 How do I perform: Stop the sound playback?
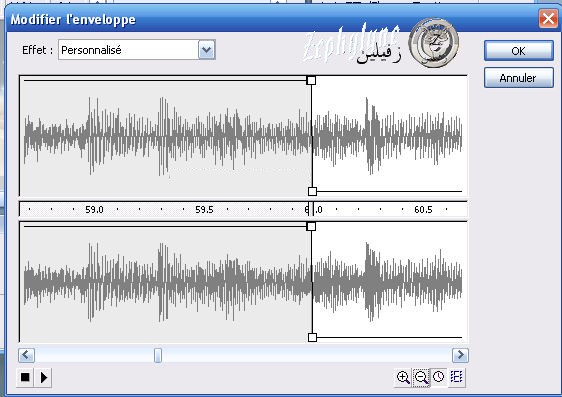[x=25, y=377]
